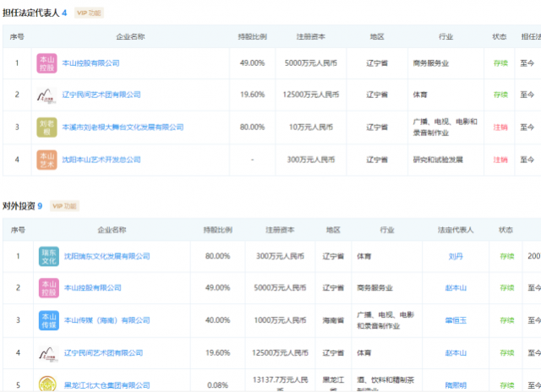541x392 pixels.
Task: Click the olive 刘老根 company logo
Action: [x=46, y=128]
